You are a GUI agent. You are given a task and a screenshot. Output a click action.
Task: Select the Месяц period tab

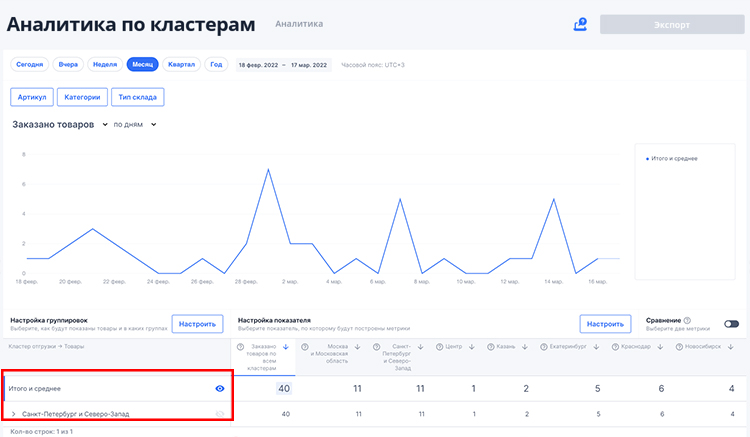point(142,64)
